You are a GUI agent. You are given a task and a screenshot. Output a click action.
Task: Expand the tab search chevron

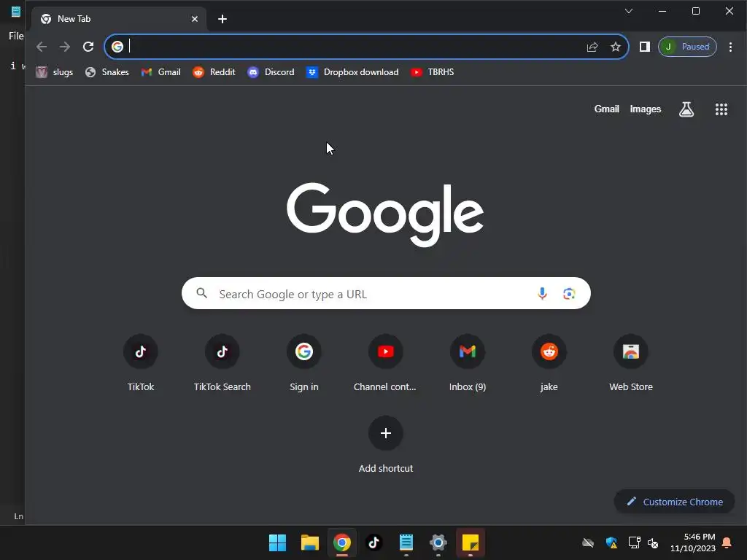coord(629,11)
